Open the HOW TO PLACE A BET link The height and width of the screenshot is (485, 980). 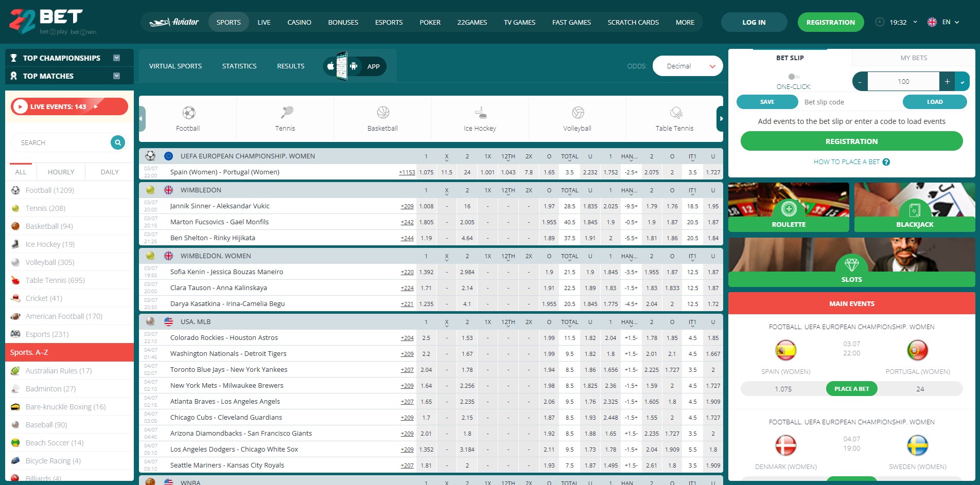pos(852,162)
